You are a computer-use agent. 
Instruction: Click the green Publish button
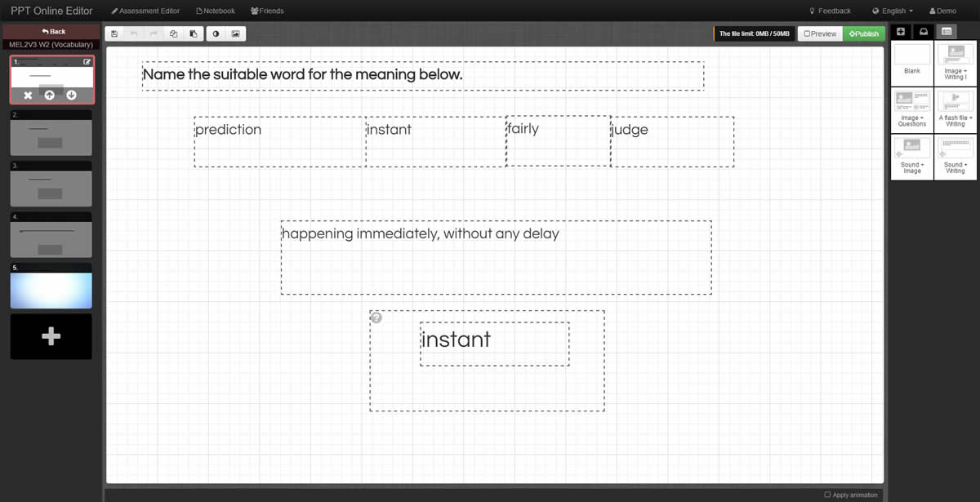pyautogui.click(x=864, y=34)
